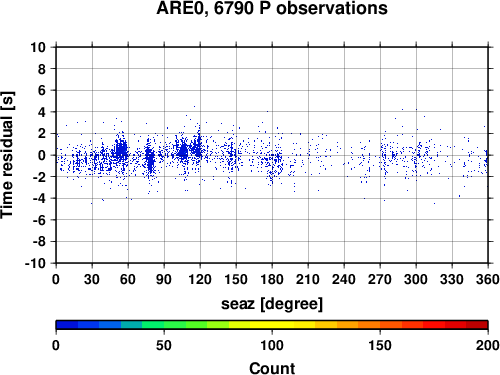Click the x-axis tick label 360
The height and width of the screenshot is (375, 500).
click(488, 279)
